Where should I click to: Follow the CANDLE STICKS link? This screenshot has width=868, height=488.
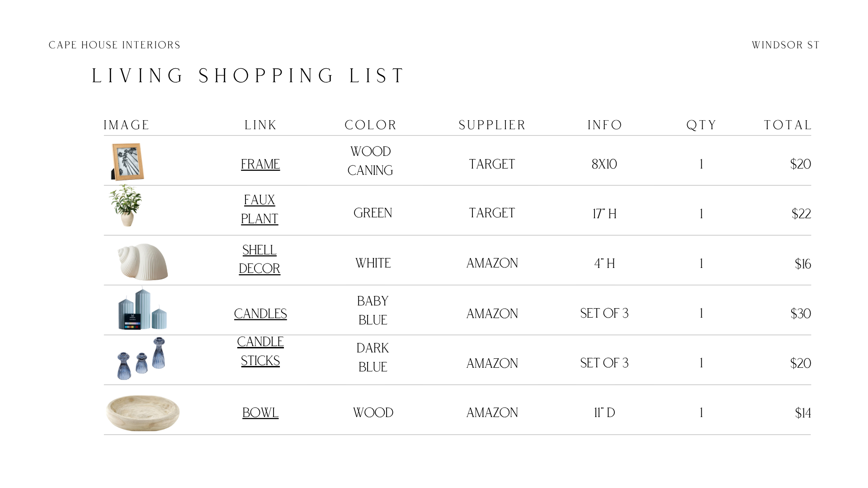260,351
